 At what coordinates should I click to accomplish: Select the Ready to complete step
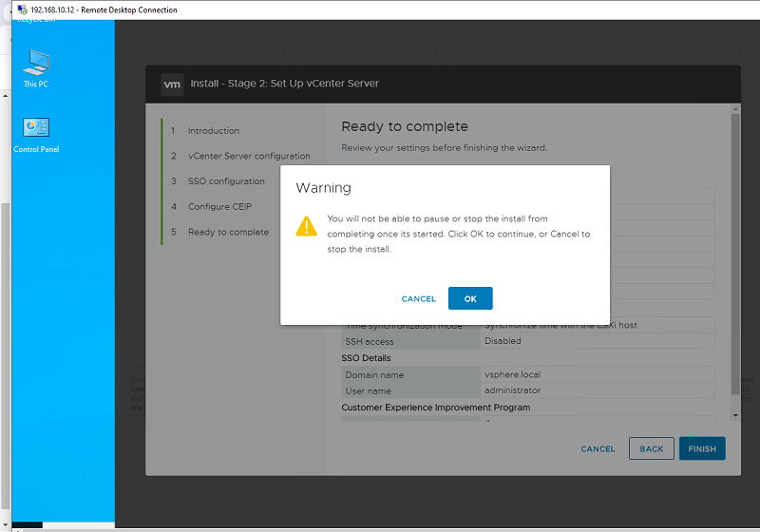pos(228,232)
